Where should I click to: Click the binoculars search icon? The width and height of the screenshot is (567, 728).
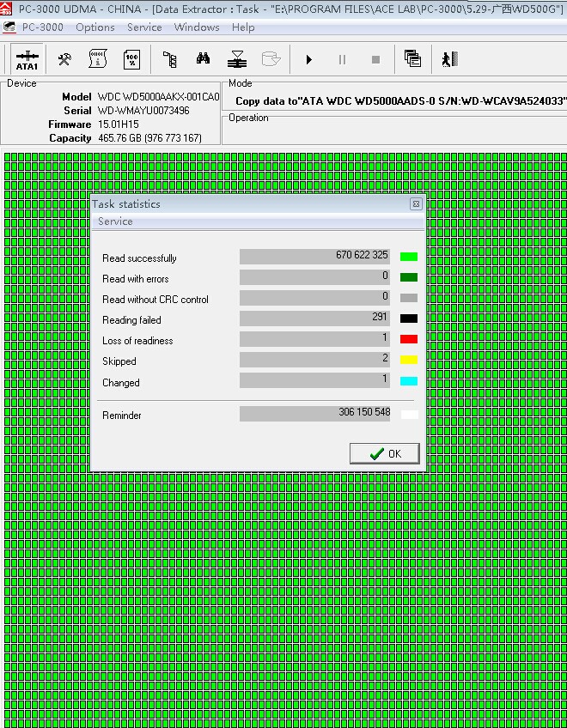[x=203, y=59]
